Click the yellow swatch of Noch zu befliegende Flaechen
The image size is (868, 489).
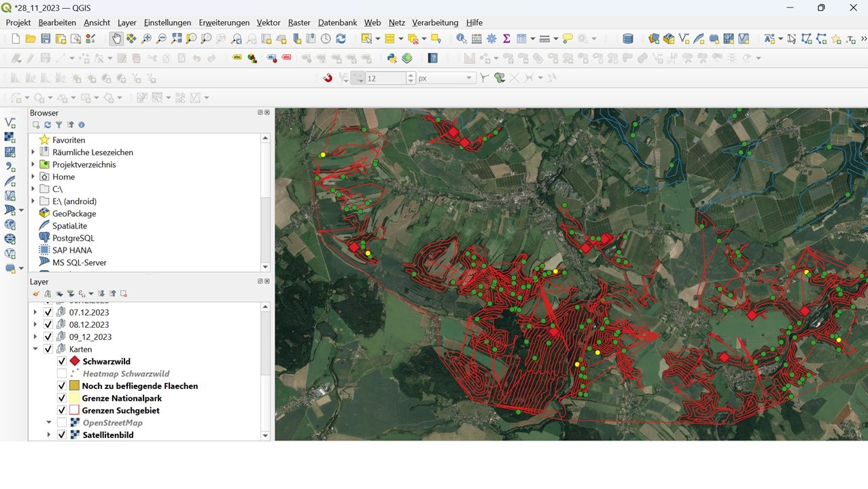pos(74,386)
